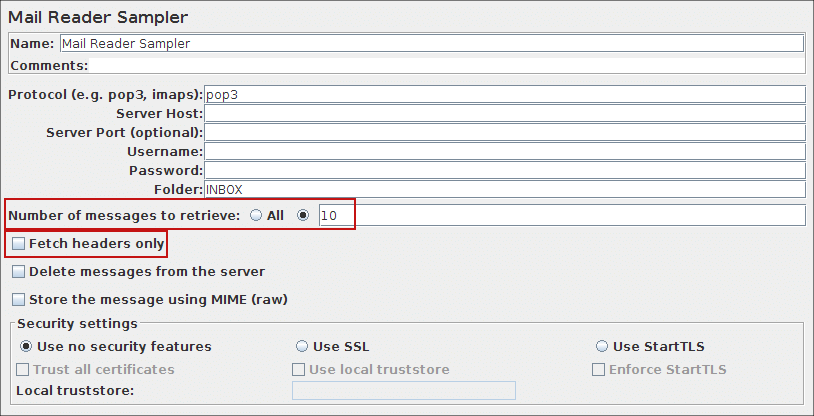Enable the Fetch headers only checkbox

pyautogui.click(x=19, y=244)
